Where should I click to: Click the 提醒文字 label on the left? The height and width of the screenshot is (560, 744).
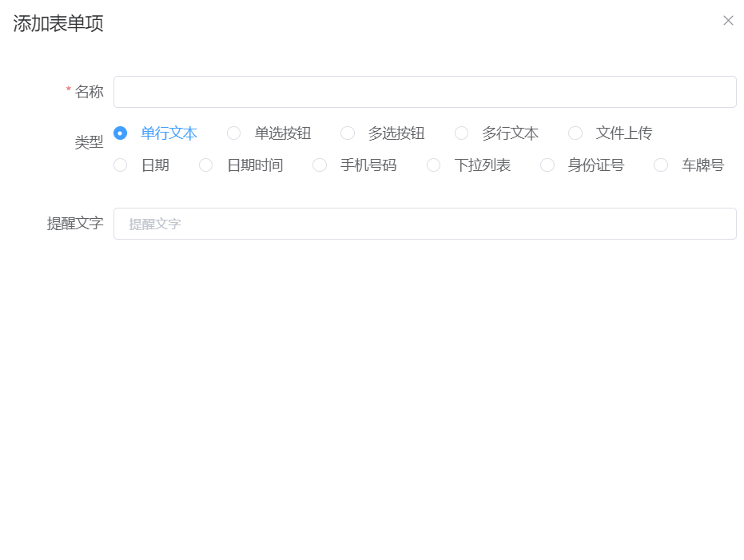75,224
